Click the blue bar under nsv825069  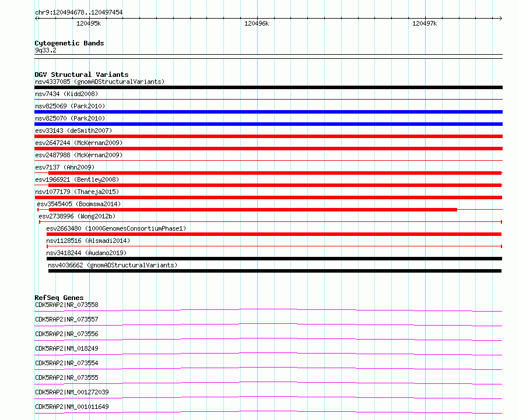click(x=268, y=112)
